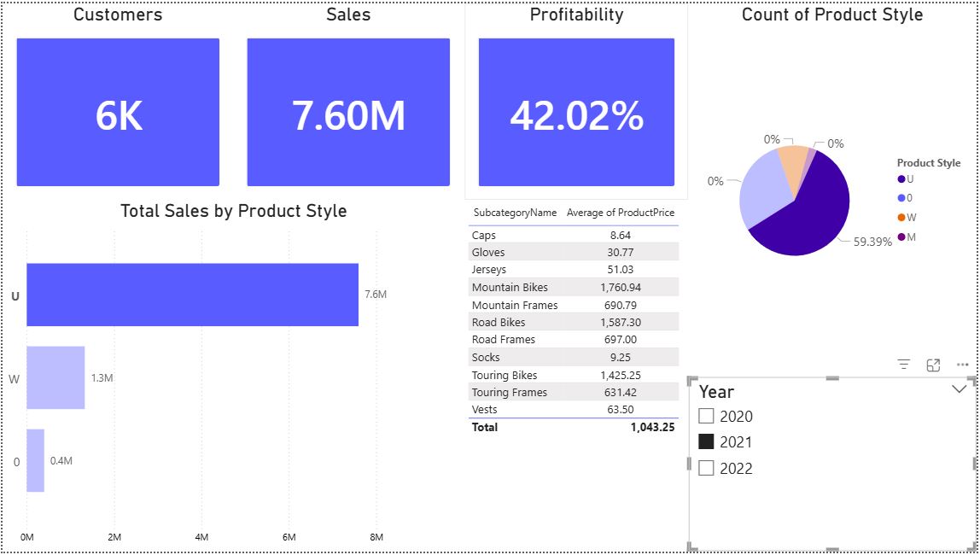This screenshot has height=555, width=980.
Task: Click the filter icon above the Year slicer
Action: tap(904, 365)
